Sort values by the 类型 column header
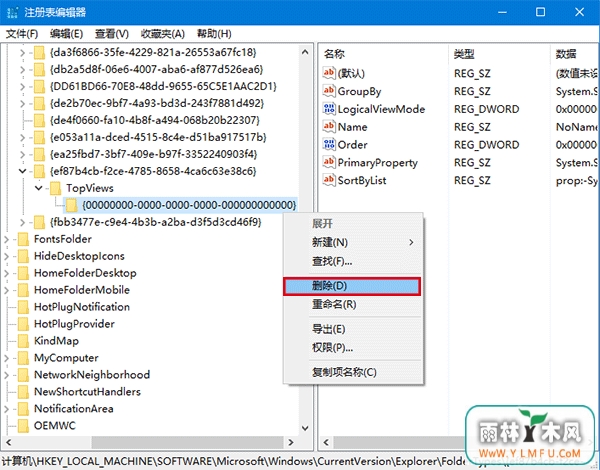The height and width of the screenshot is (470, 600). point(499,54)
